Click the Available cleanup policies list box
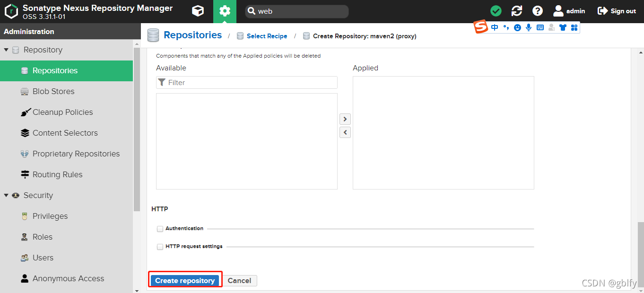 click(x=247, y=141)
